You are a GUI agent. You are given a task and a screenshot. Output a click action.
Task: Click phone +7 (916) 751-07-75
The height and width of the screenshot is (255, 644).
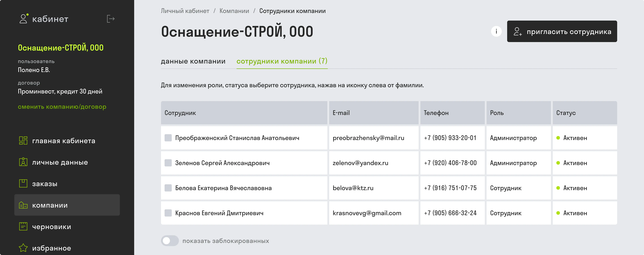point(450,188)
